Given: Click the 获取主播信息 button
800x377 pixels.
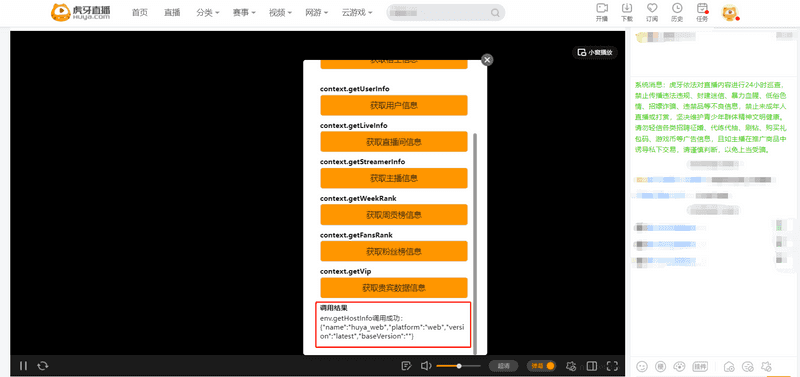Looking at the screenshot, I should click(x=394, y=179).
